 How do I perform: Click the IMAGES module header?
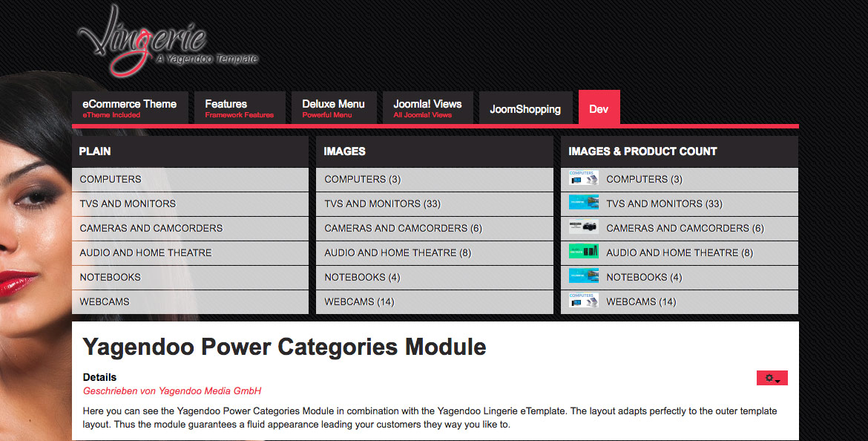pyautogui.click(x=435, y=151)
